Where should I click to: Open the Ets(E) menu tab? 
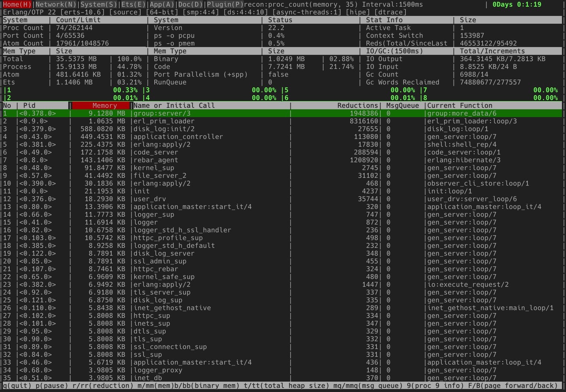click(134, 4)
